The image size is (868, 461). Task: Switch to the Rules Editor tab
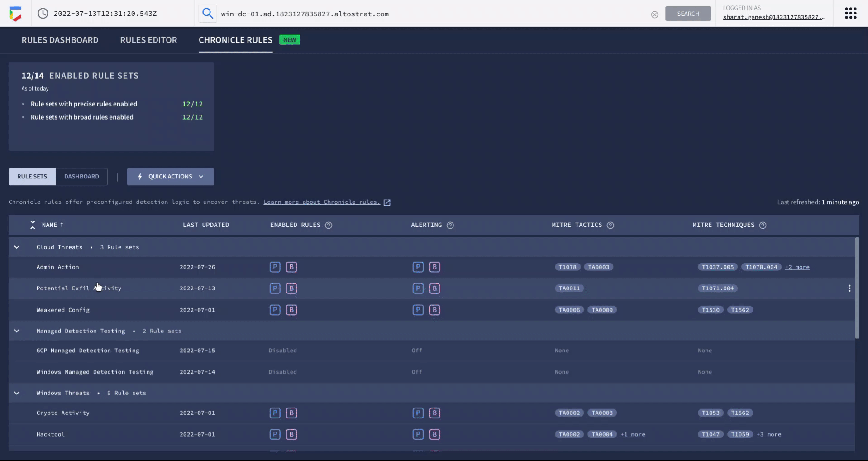pos(148,40)
